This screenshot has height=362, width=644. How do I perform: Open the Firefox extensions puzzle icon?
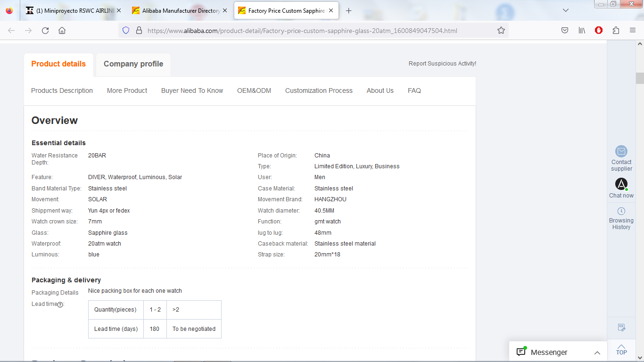click(616, 31)
